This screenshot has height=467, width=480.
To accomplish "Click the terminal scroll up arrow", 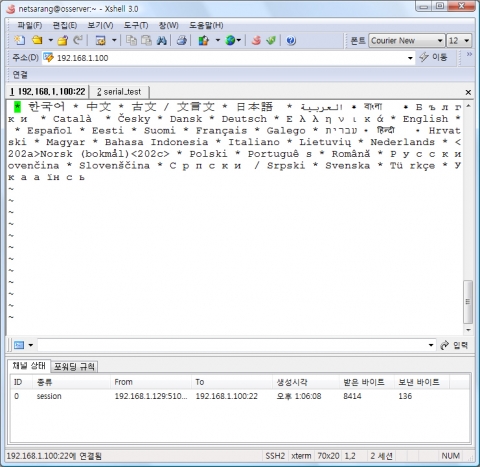I will click(468, 106).
